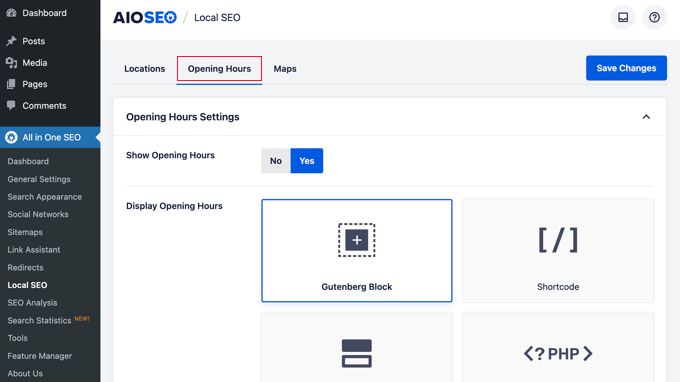This screenshot has height=382, width=680.
Task: Set Show Opening Hours to Yes
Action: (307, 161)
